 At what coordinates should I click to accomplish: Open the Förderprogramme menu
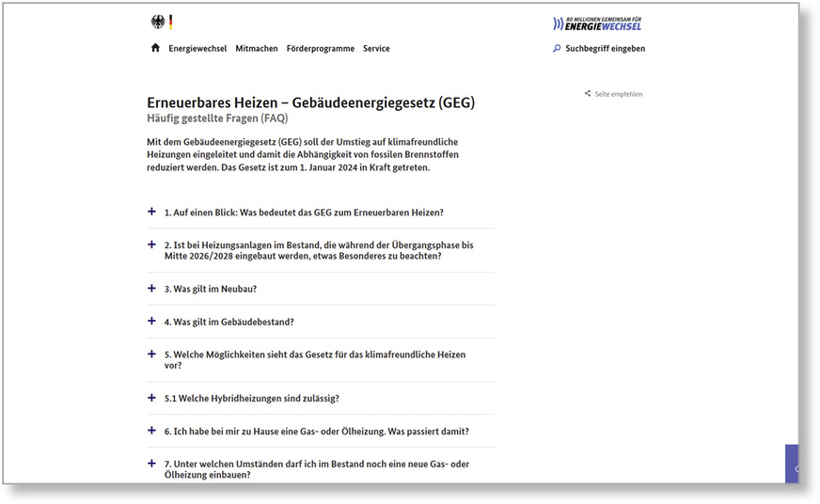[321, 49]
